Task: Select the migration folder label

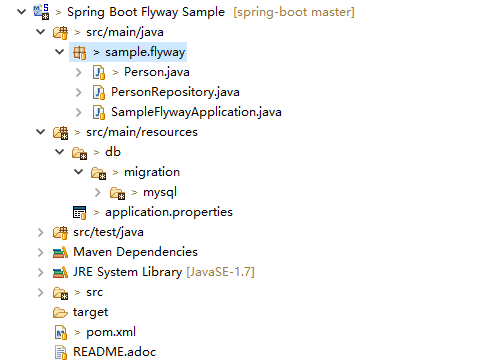Action: click(x=152, y=172)
